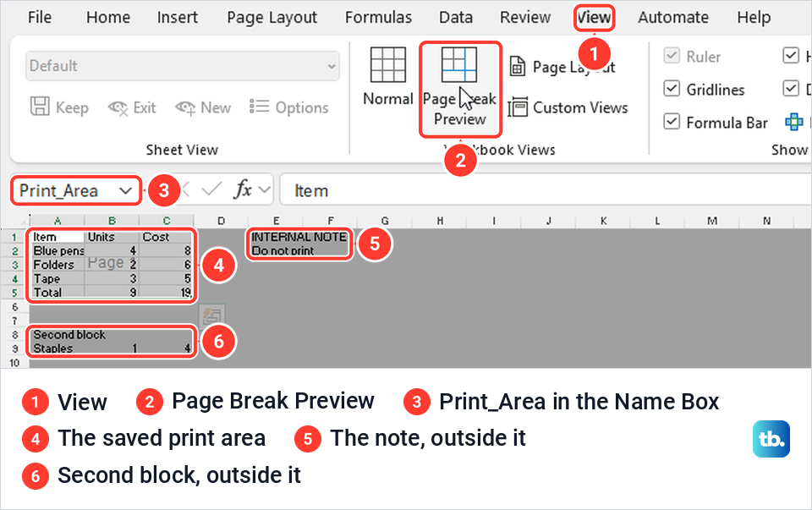
Task: Open the Page Layout ribbon tab
Action: click(x=272, y=17)
